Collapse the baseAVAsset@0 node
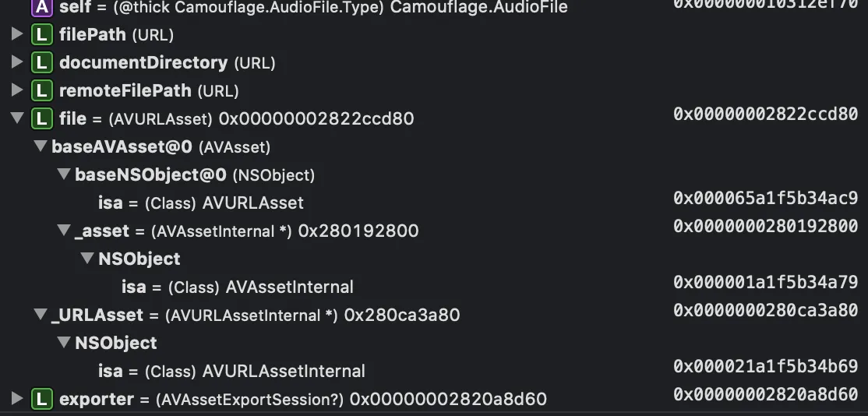This screenshot has height=416, width=868. pos(41,147)
